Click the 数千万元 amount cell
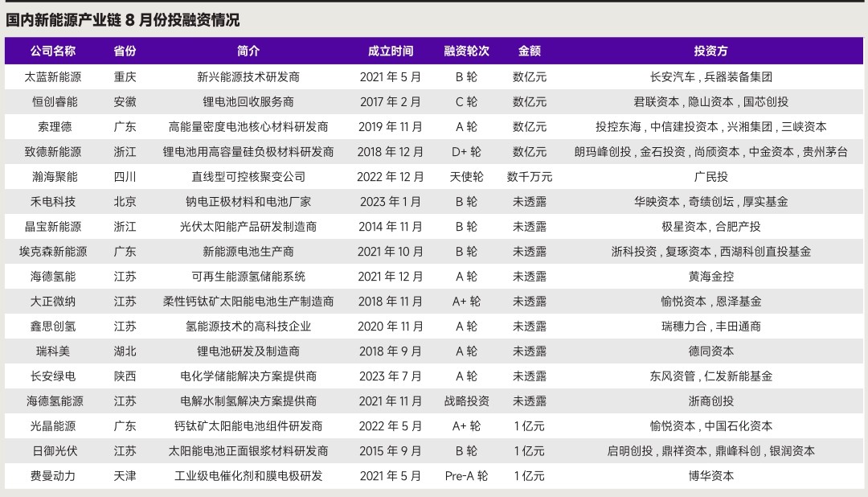The image size is (868, 497). tap(529, 177)
